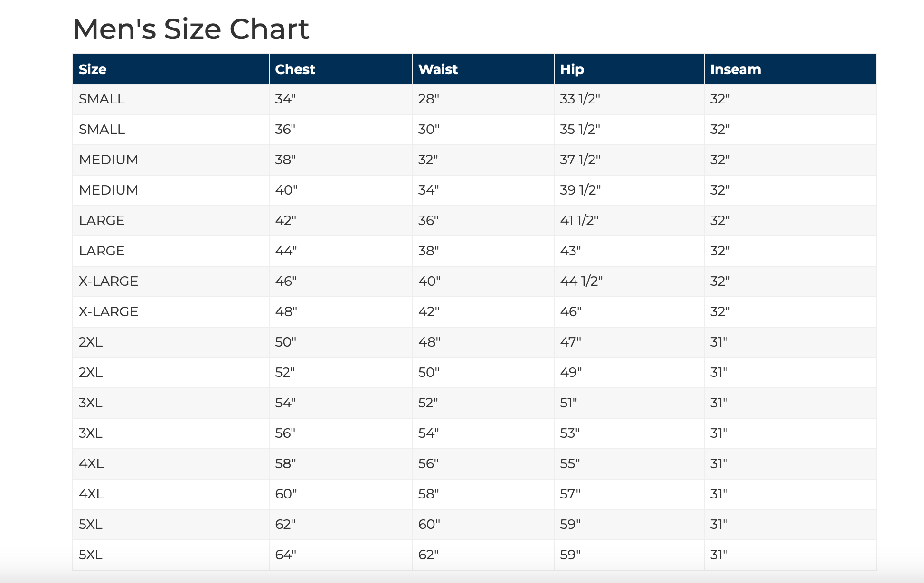Click the 54" chest cell for 3XL
Screen dimensions: 924x583
pyautogui.click(x=285, y=403)
